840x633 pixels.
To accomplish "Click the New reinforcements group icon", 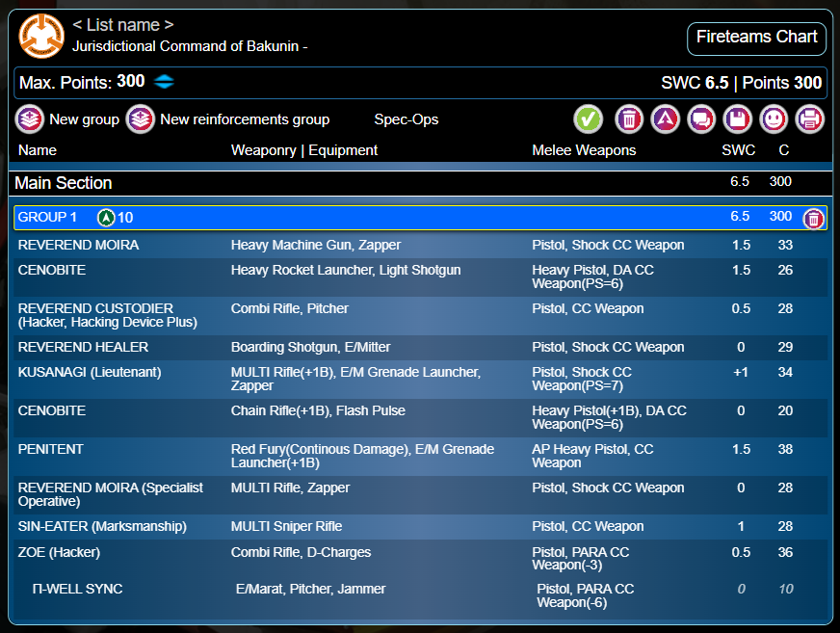I will click(x=141, y=119).
